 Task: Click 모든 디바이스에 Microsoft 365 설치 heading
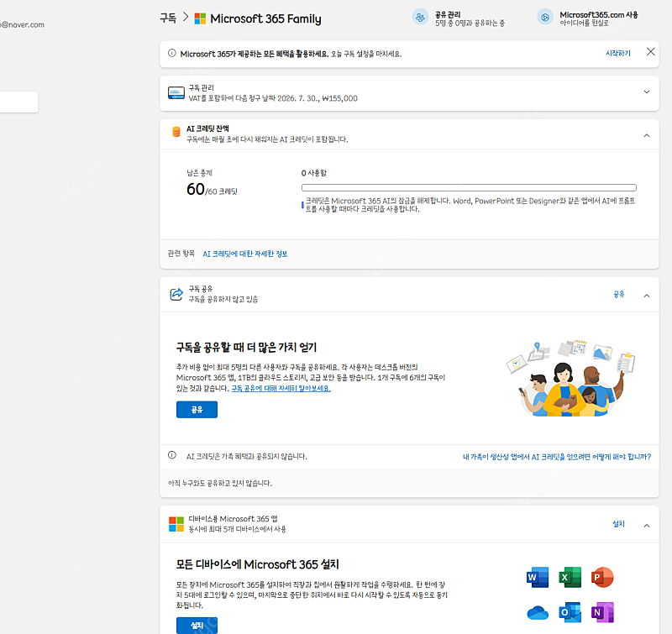(258, 564)
